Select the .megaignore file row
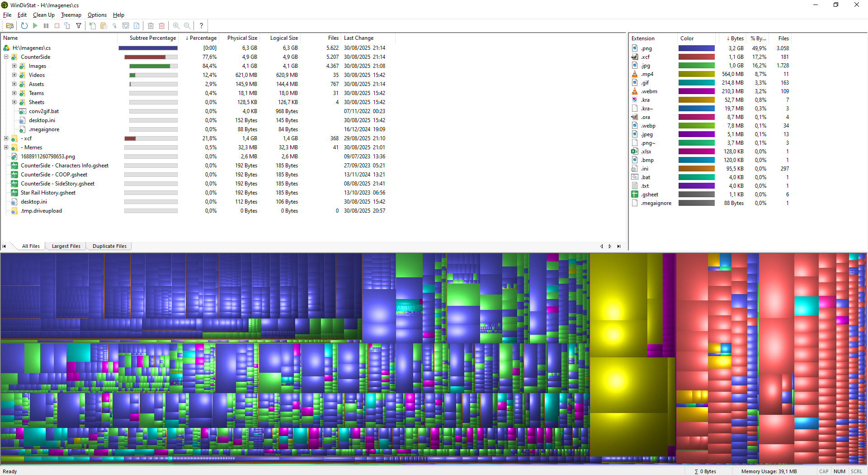This screenshot has height=475, width=868. pos(198,129)
